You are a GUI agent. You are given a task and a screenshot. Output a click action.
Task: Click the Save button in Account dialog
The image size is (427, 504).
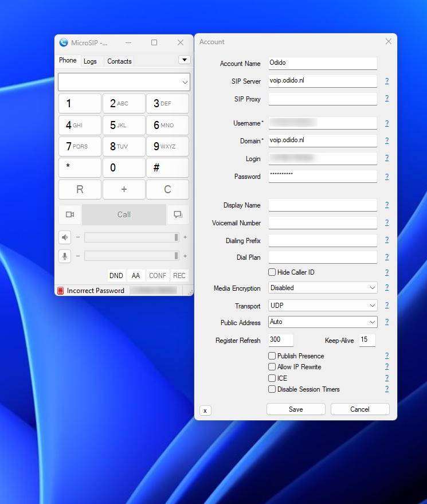coord(296,409)
